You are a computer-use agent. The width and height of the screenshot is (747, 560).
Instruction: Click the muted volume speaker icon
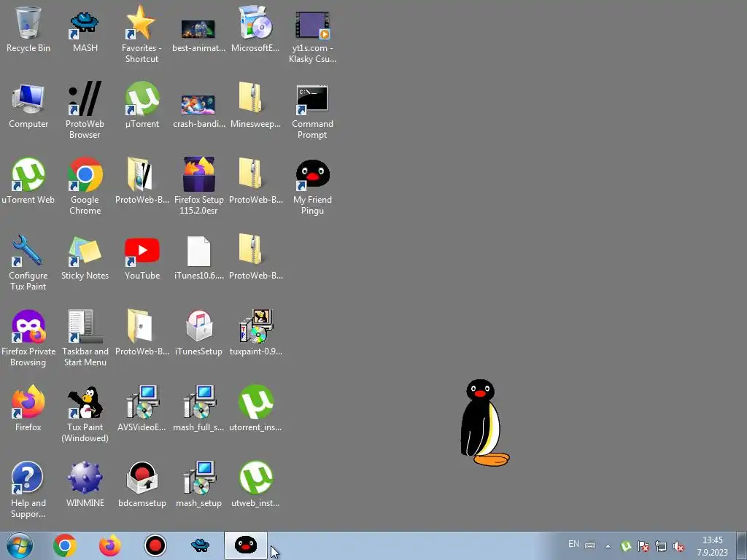point(678,547)
